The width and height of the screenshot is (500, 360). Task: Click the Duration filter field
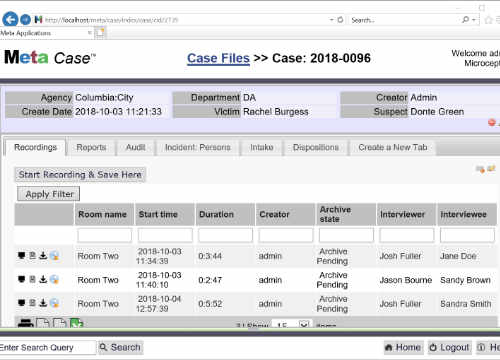pyautogui.click(x=225, y=235)
